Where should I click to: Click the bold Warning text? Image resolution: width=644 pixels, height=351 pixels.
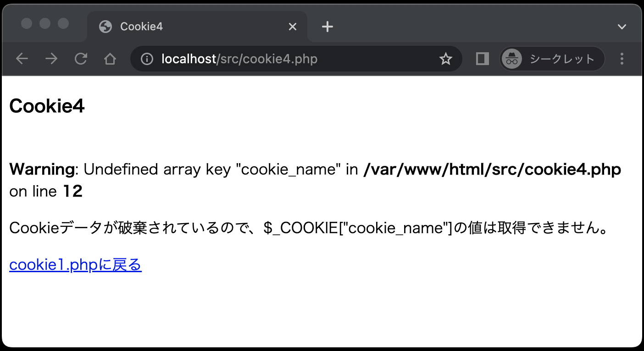41,170
